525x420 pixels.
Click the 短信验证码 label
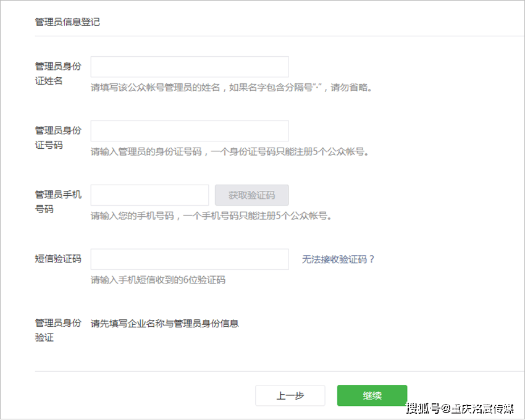click(58, 259)
